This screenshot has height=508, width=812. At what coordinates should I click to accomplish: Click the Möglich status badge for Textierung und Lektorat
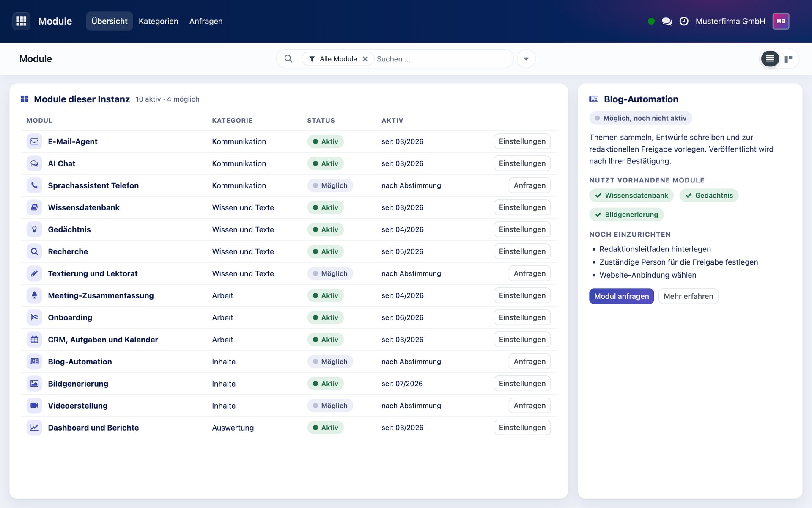pos(330,273)
